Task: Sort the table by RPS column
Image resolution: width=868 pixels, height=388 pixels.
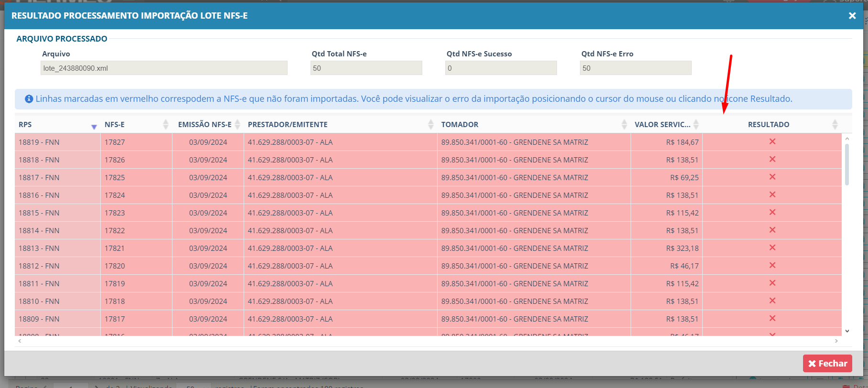Action: 57,124
